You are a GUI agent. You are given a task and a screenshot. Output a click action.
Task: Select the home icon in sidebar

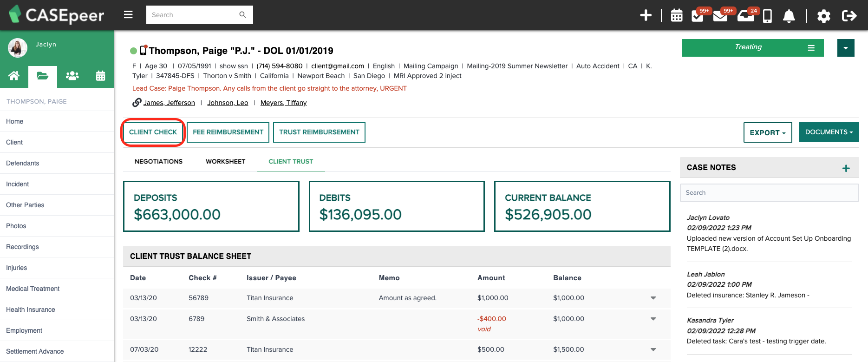point(14,76)
